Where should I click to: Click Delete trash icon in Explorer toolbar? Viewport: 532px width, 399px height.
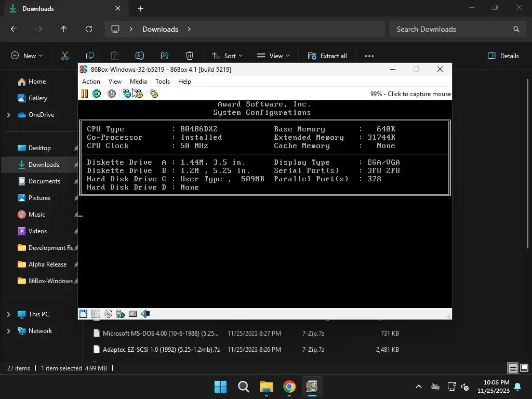point(190,56)
